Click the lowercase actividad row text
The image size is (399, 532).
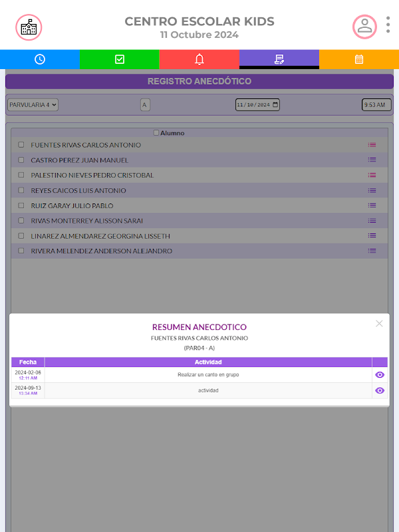[208, 390]
